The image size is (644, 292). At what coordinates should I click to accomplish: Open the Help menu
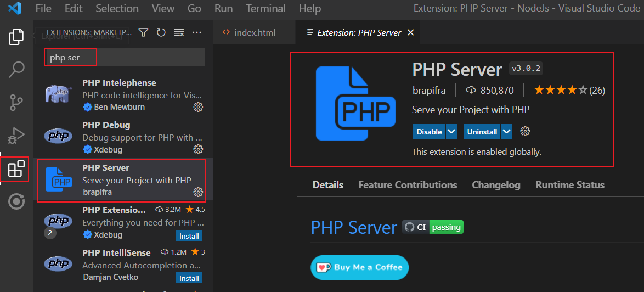[x=310, y=8]
